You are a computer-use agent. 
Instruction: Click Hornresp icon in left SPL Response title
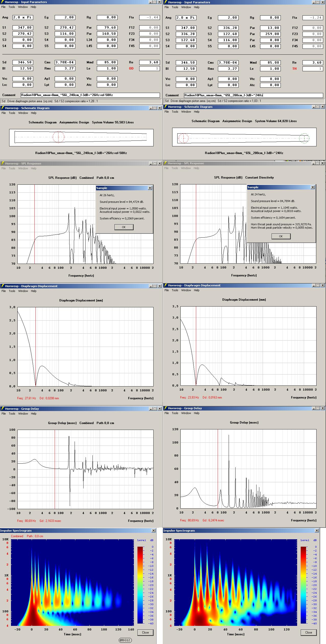tap(2, 163)
